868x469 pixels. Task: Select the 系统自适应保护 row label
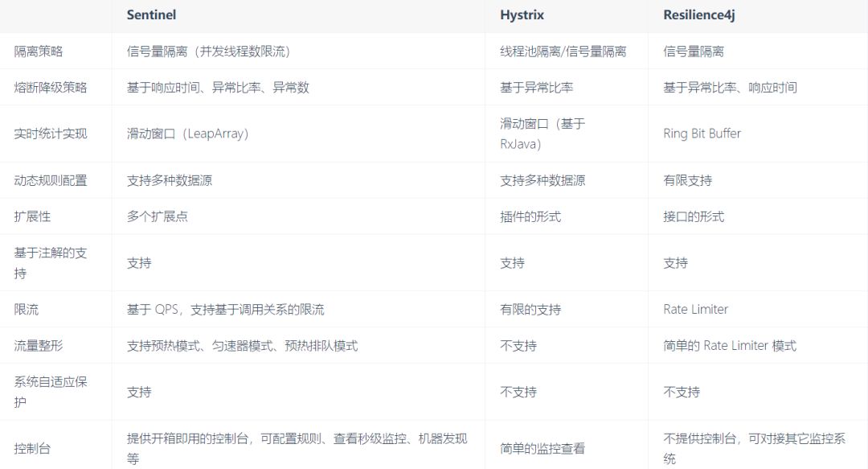[51, 392]
